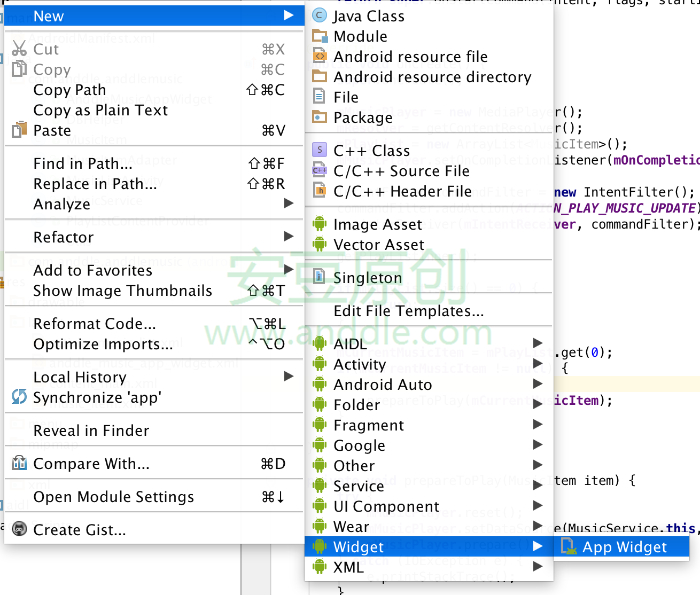700x595 pixels.
Task: Click the C++ Class icon
Action: (x=320, y=150)
